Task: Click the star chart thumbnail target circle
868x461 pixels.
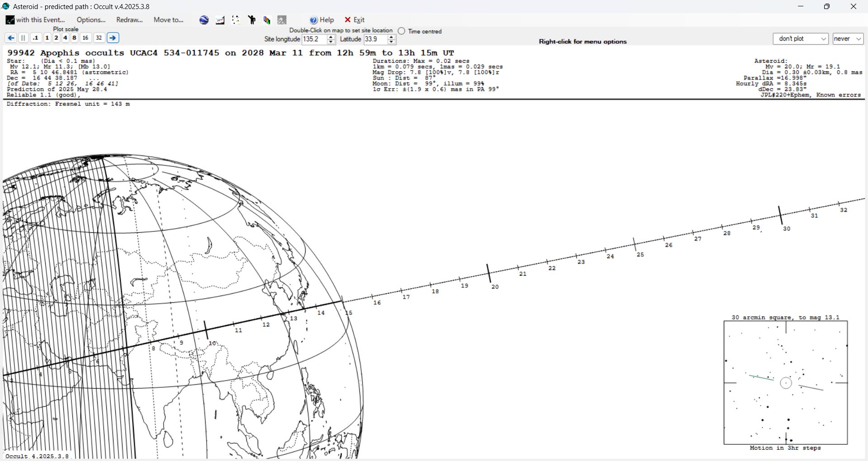Action: pyautogui.click(x=786, y=383)
